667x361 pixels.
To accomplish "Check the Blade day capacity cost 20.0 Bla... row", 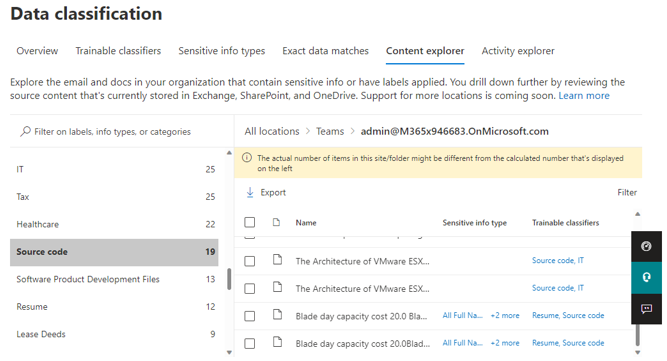I will (x=250, y=316).
